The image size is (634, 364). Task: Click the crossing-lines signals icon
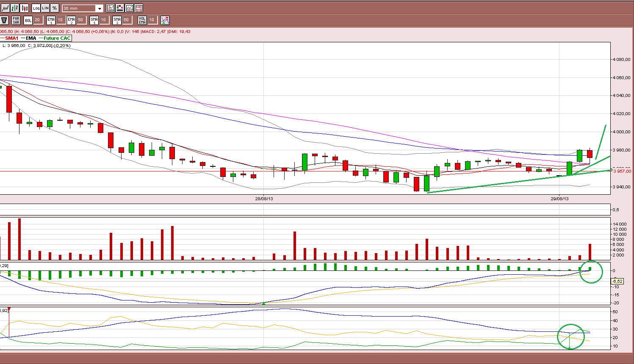point(165,20)
